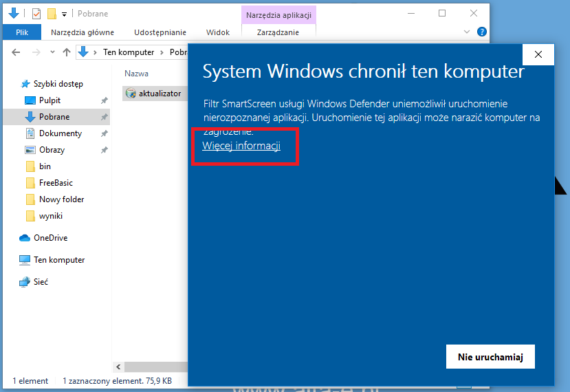Open Quick Access Toolbar customize dropdown

(x=64, y=14)
